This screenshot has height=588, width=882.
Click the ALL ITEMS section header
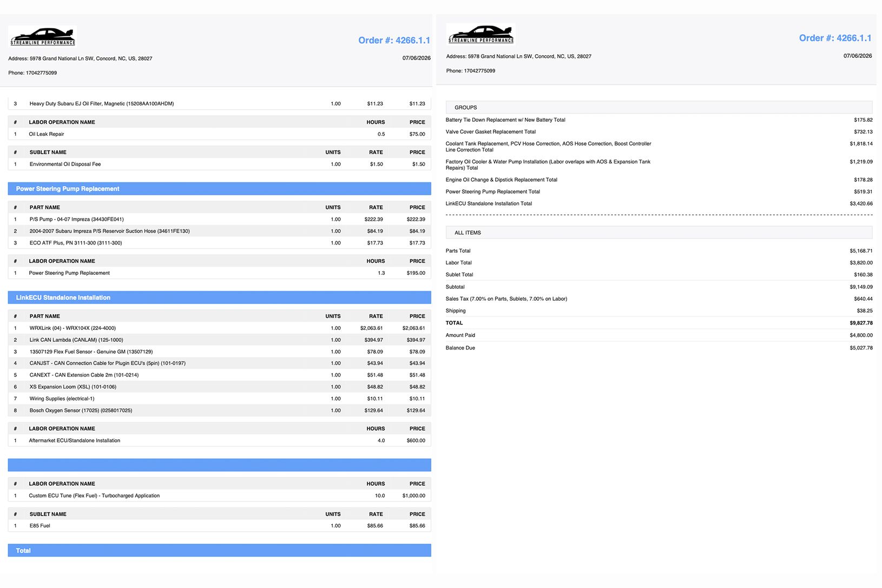[x=659, y=233]
